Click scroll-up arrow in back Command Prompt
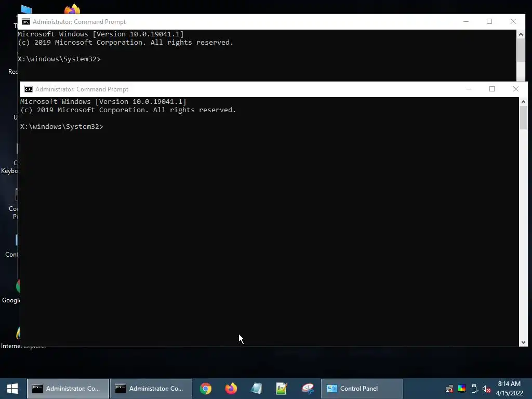This screenshot has width=532, height=399. point(521,34)
